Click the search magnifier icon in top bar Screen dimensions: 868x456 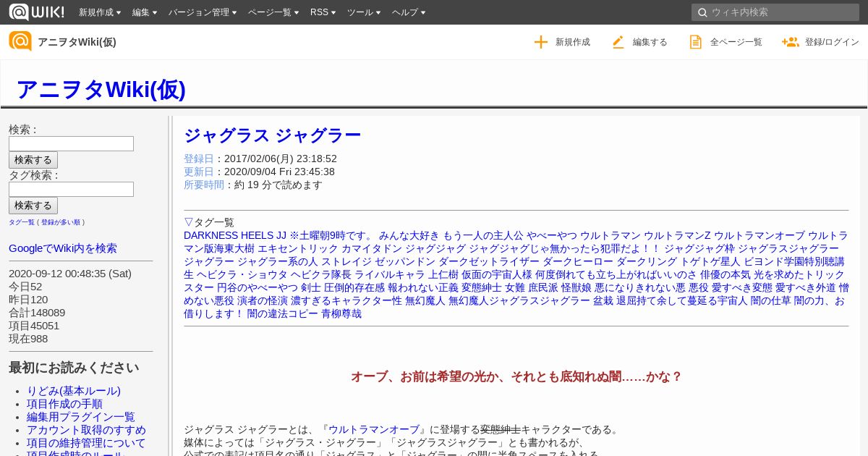pos(702,12)
